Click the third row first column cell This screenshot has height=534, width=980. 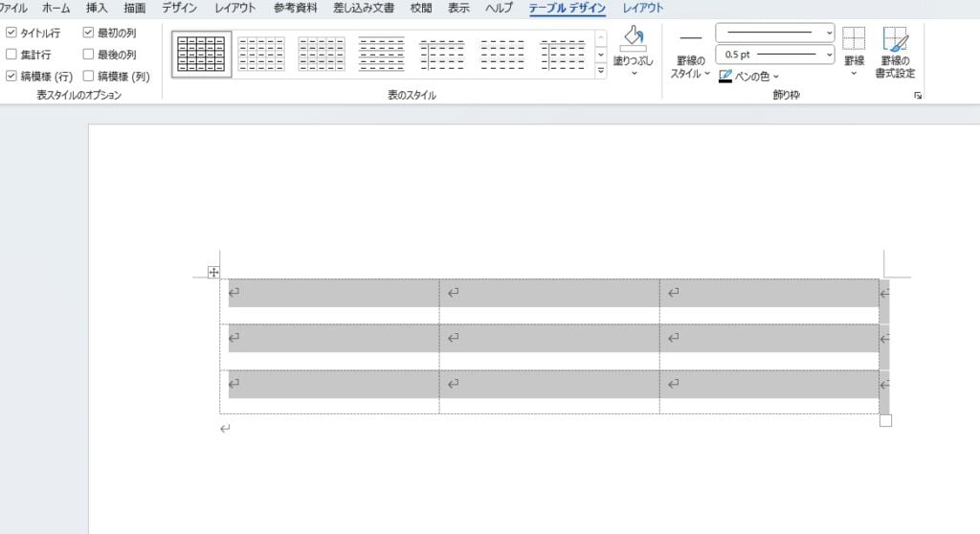[x=329, y=391]
